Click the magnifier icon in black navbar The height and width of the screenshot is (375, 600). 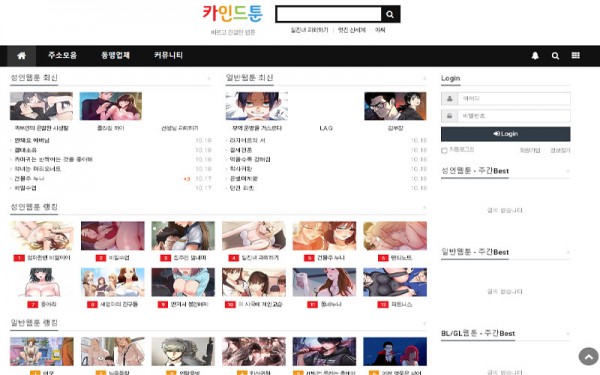(555, 56)
